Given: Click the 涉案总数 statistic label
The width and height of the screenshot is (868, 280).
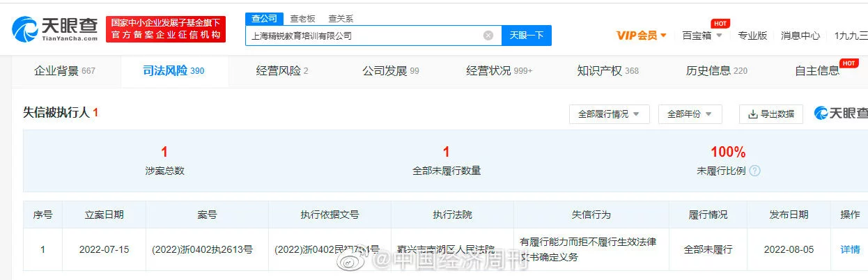Looking at the screenshot, I should (164, 171).
